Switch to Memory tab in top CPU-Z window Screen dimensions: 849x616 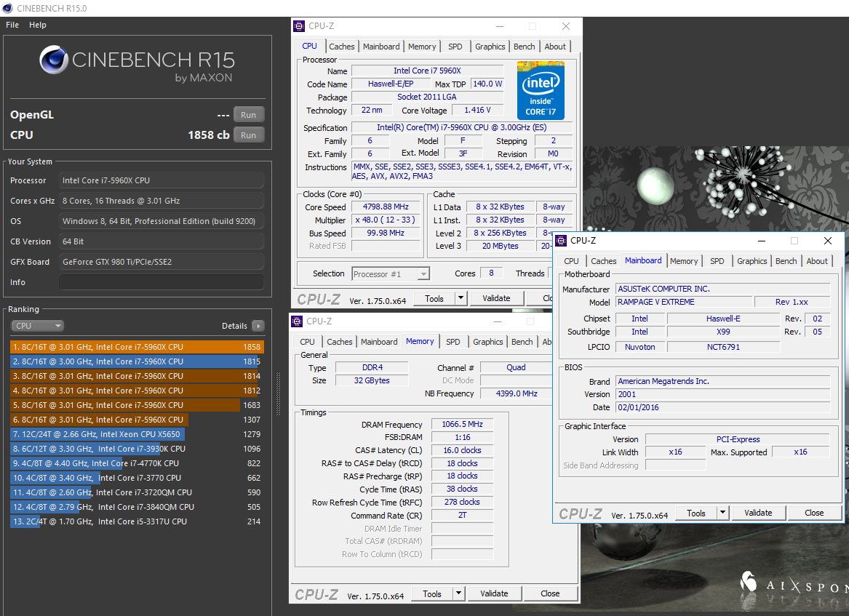click(422, 47)
